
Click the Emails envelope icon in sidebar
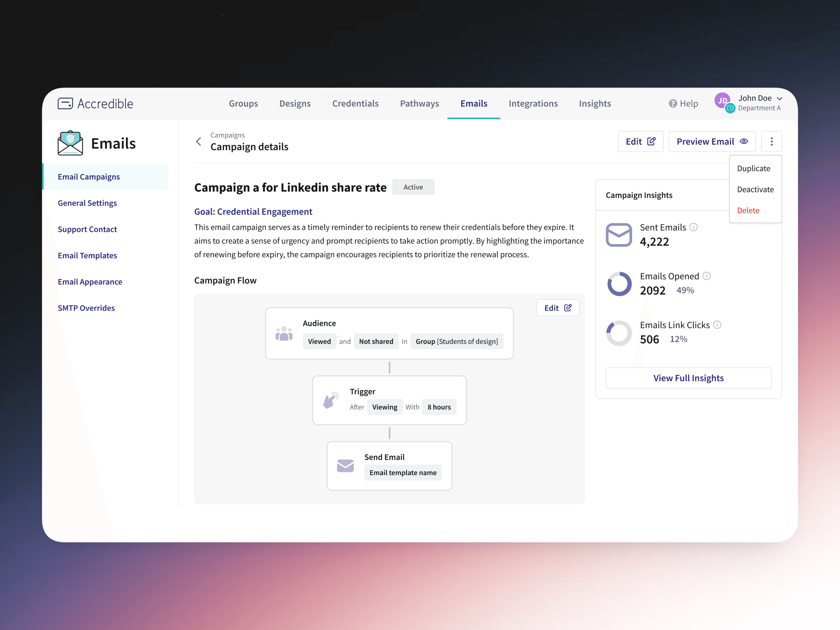coord(70,143)
